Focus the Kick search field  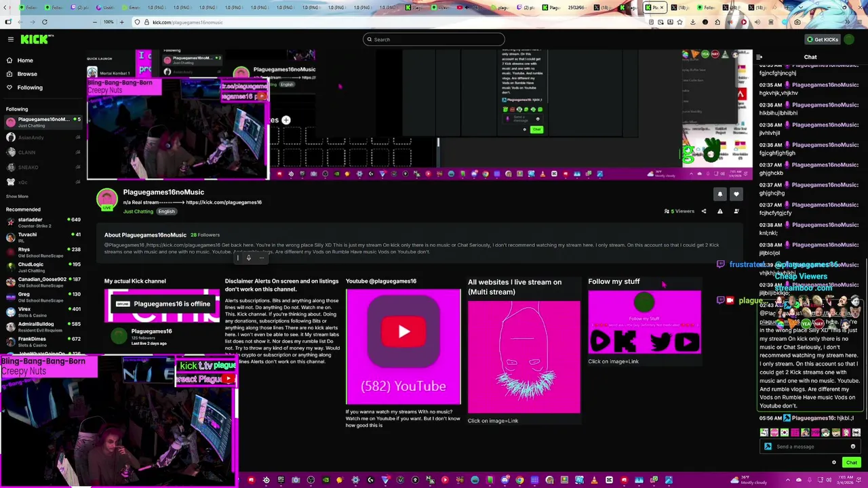click(434, 39)
